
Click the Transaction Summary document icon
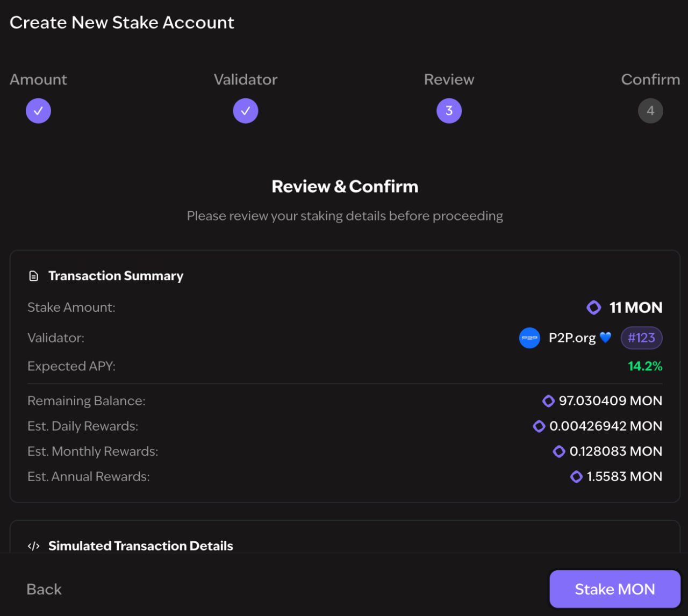34,276
